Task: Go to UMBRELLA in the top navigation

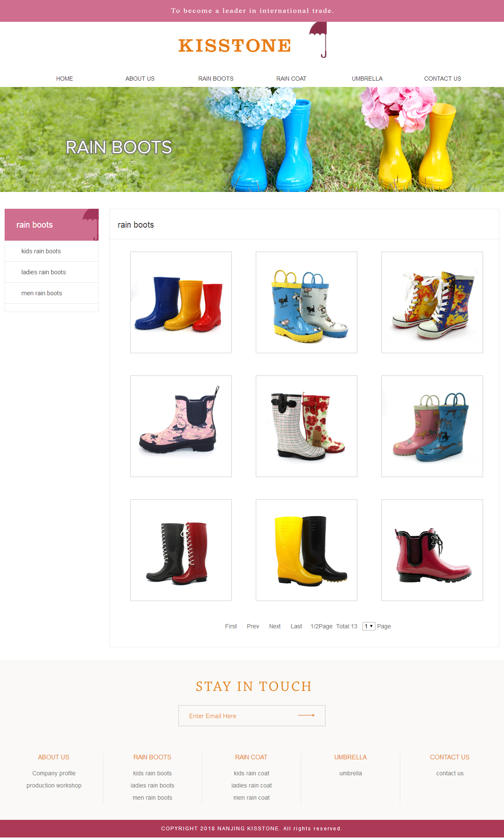Action: [x=367, y=79]
